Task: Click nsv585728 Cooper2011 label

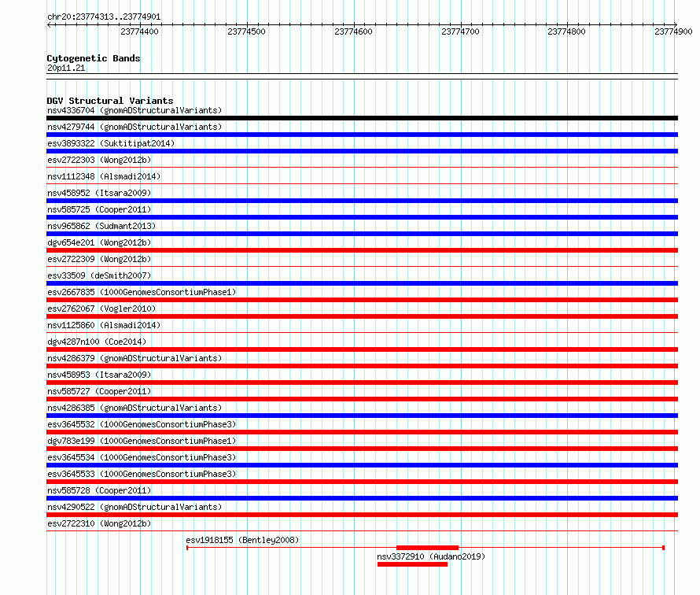Action: [99, 490]
